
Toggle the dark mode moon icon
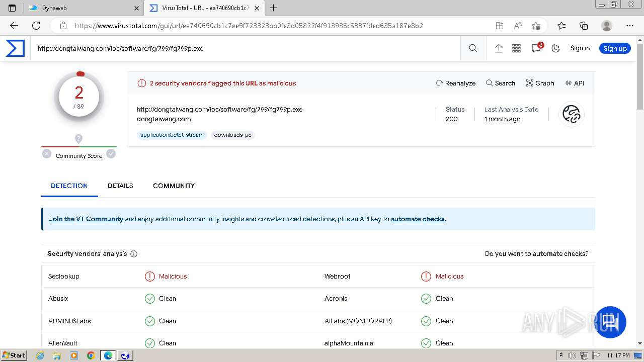(x=555, y=48)
